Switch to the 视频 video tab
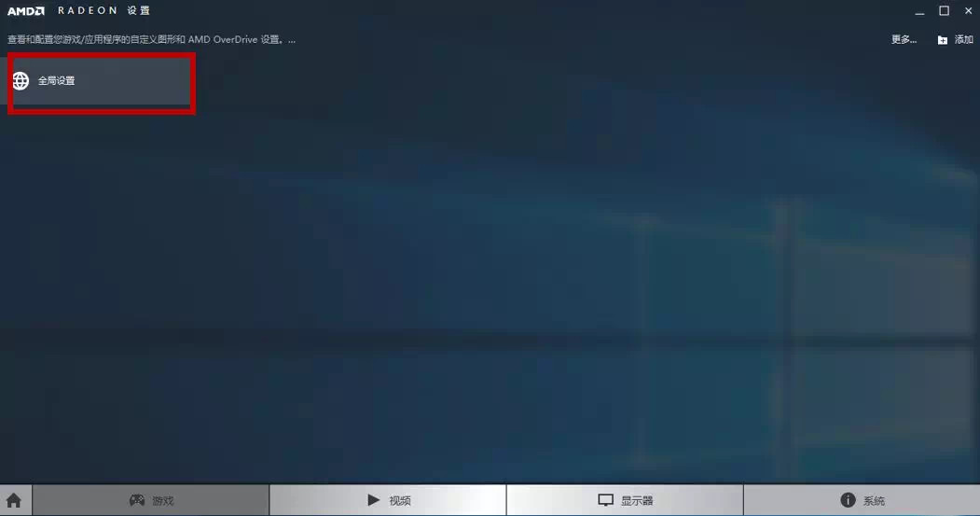Viewport: 980px width, 516px height. (x=388, y=500)
